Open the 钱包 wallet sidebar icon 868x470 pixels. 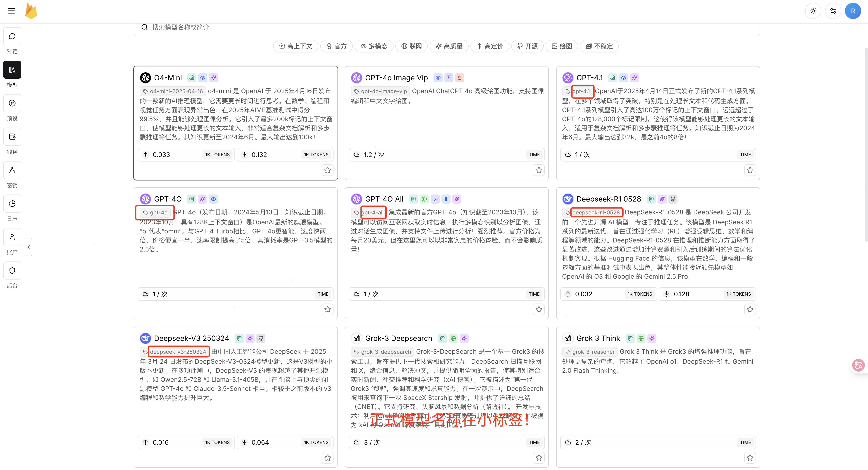coord(12,136)
